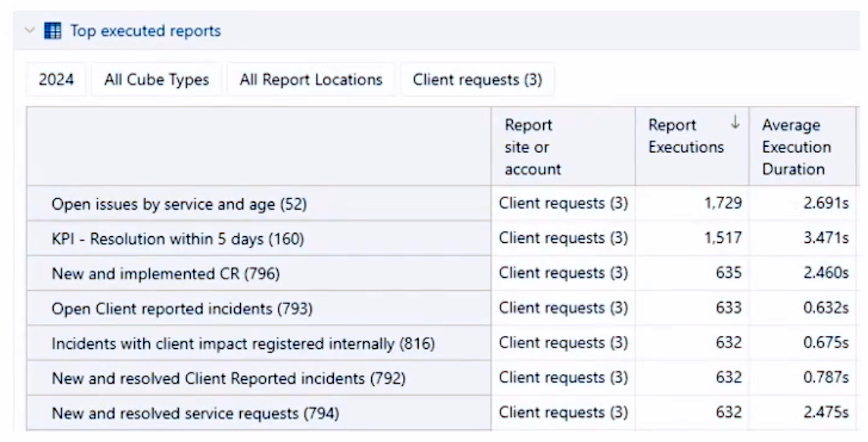
Task: Click the 3.471s average duration cell
Action: coord(825,238)
